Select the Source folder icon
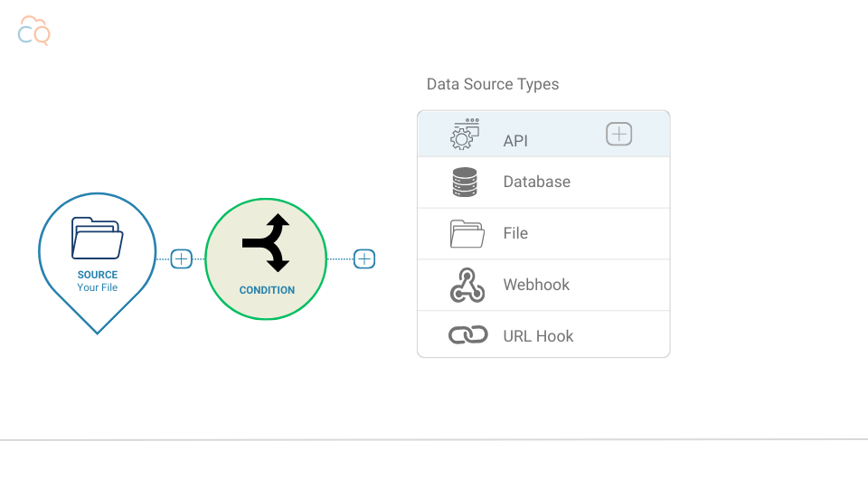Image resolution: width=868 pixels, height=488 pixels. coord(98,238)
